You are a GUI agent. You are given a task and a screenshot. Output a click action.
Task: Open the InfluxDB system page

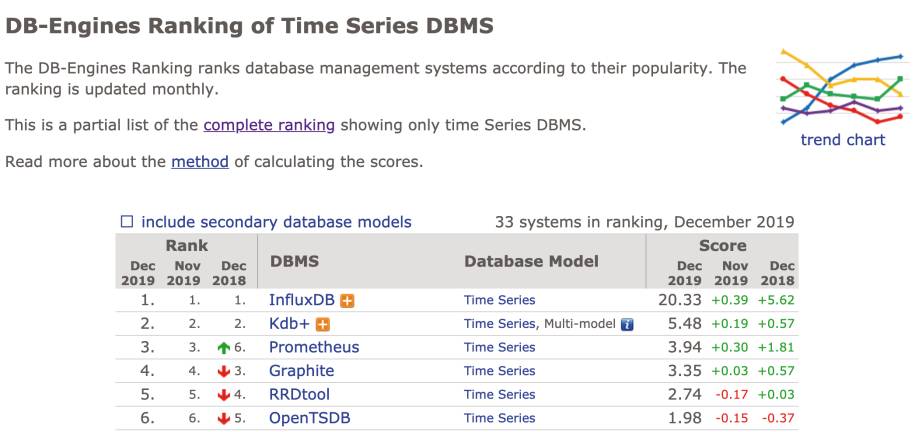pyautogui.click(x=302, y=300)
